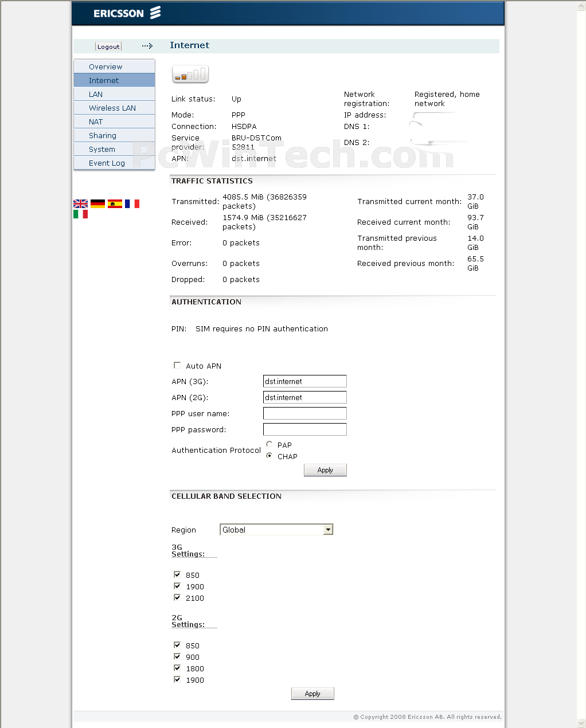Viewport: 586px width, 728px height.
Task: Open the Wireless LAN menu item
Action: [x=114, y=108]
